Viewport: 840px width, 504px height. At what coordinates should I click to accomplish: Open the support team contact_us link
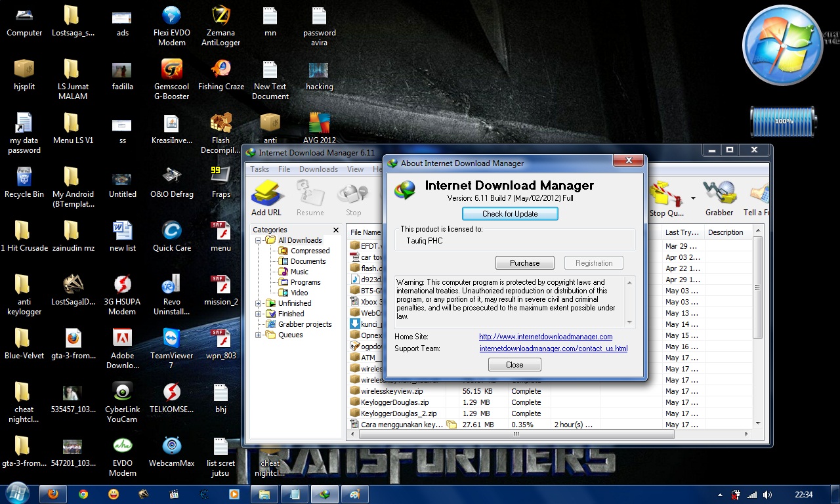[553, 348]
